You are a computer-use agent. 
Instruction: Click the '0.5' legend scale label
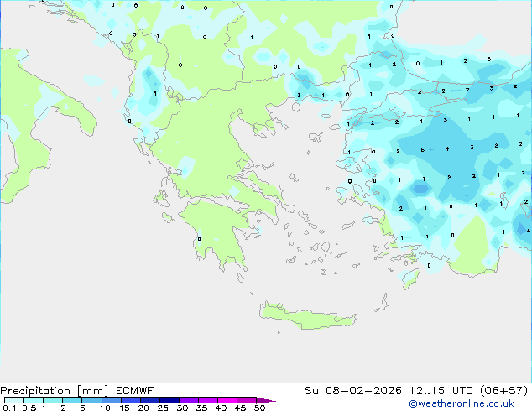click(29, 408)
